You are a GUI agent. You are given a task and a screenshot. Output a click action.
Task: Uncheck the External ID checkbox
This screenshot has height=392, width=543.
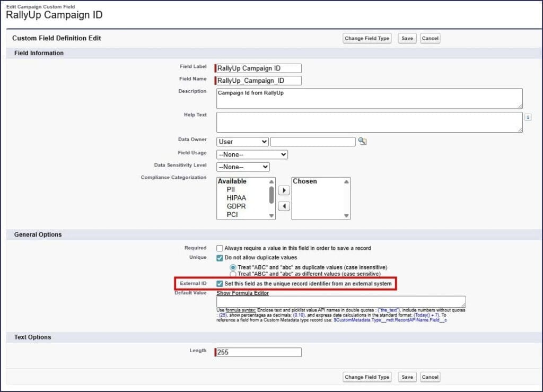[220, 283]
